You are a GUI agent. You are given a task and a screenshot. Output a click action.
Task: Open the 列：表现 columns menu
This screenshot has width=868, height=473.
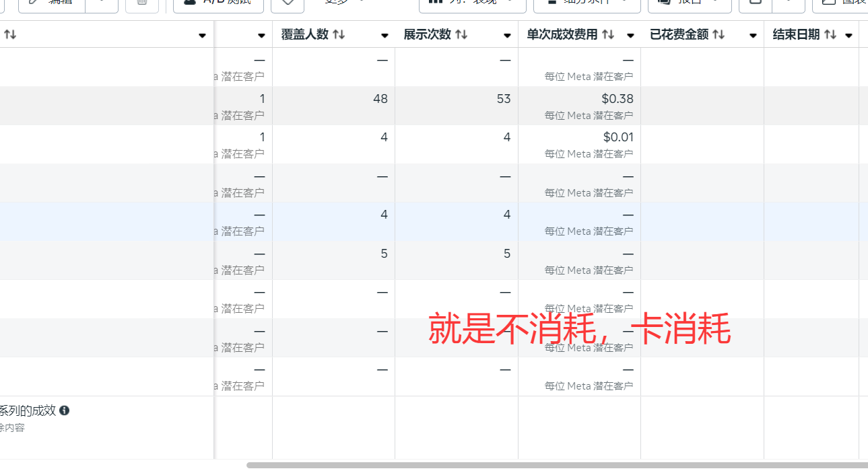click(472, 3)
